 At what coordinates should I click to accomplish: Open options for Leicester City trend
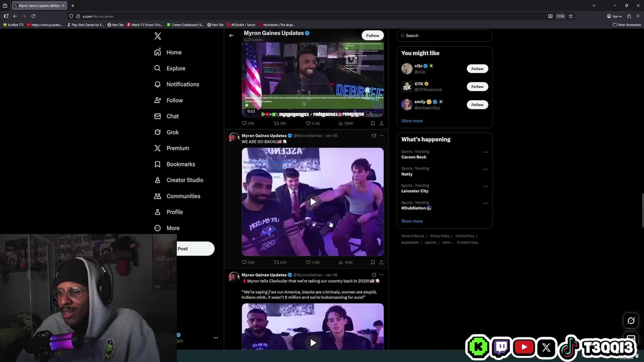click(486, 186)
